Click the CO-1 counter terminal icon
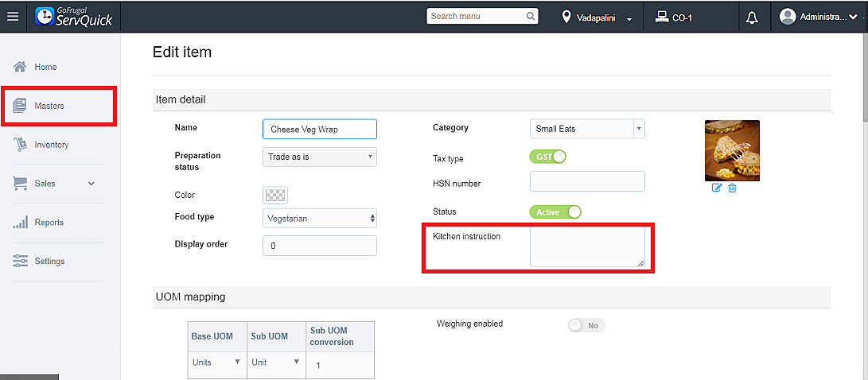The width and height of the screenshot is (868, 380). click(661, 17)
